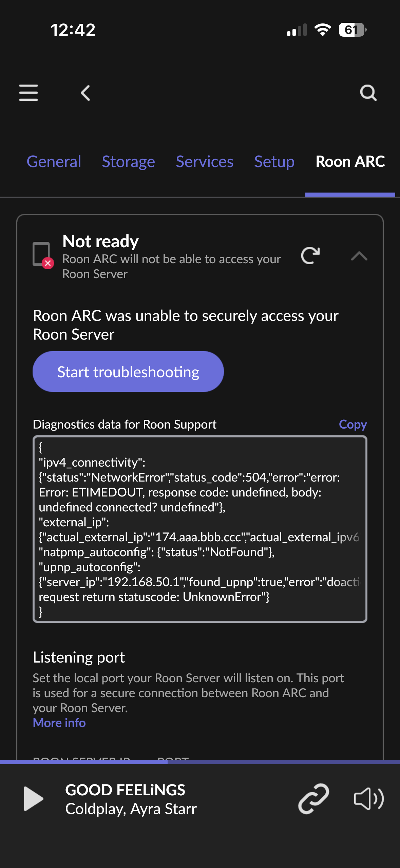Open the Services tab
This screenshot has width=400, height=868.
click(x=205, y=162)
